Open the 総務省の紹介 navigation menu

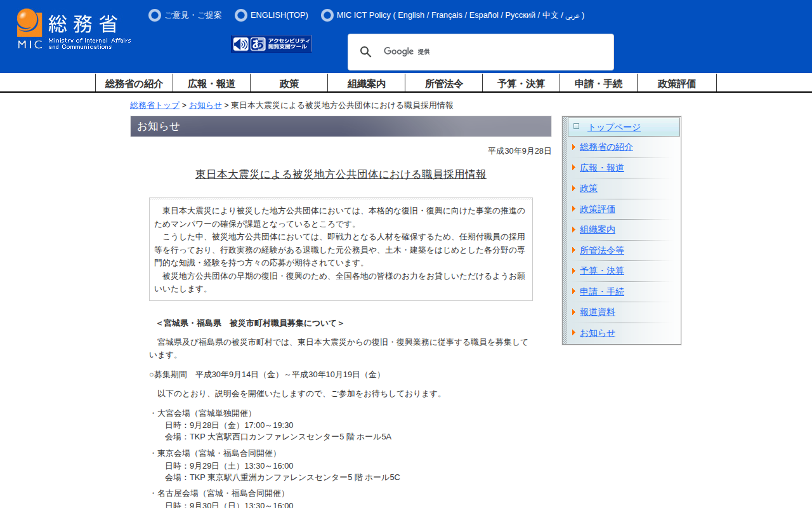134,83
